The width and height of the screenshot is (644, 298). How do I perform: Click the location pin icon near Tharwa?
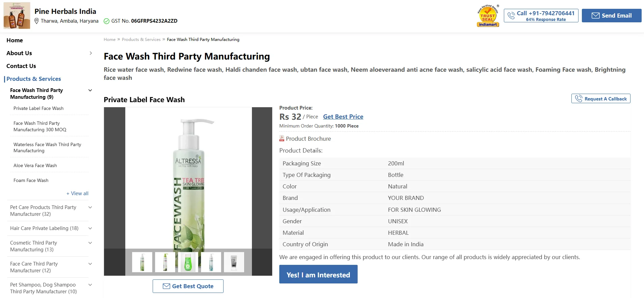click(37, 21)
